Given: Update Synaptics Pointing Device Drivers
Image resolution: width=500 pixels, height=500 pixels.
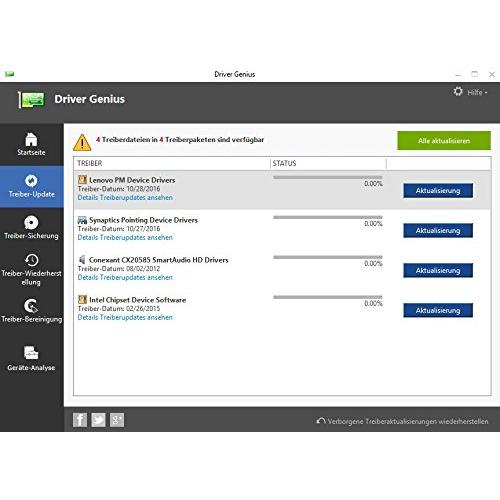Looking at the screenshot, I should (x=438, y=230).
